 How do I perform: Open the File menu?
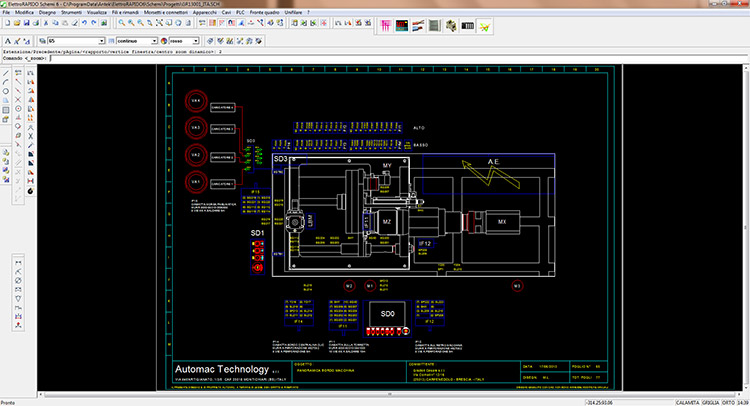[6, 12]
